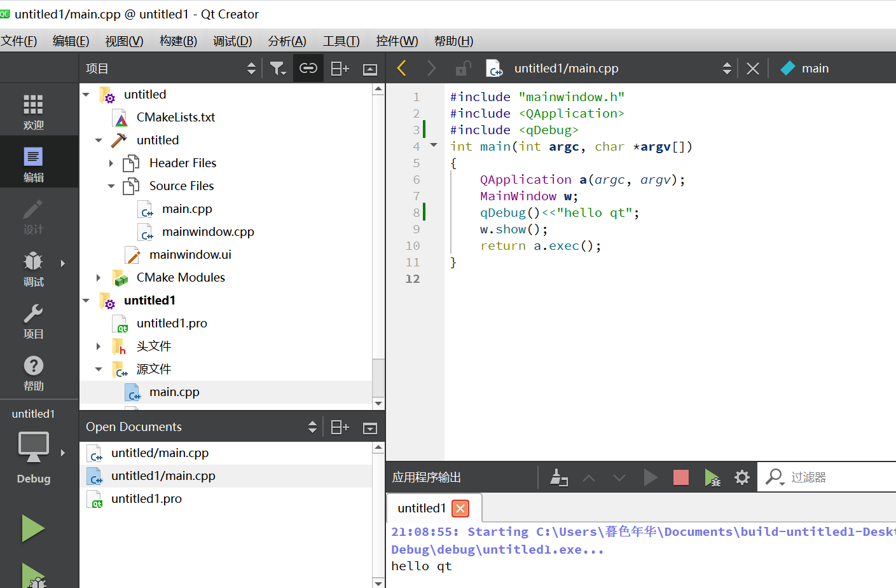
Task: Open the Window menu
Action: [397, 41]
